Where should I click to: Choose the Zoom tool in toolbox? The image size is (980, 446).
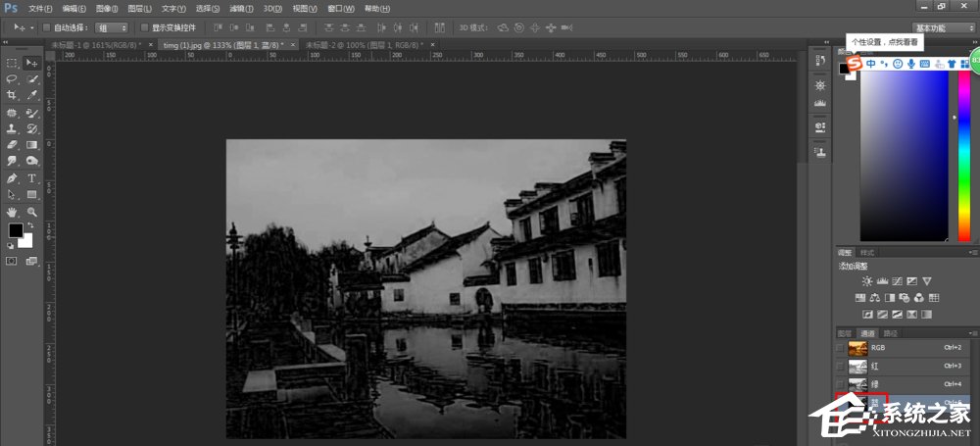(31, 211)
